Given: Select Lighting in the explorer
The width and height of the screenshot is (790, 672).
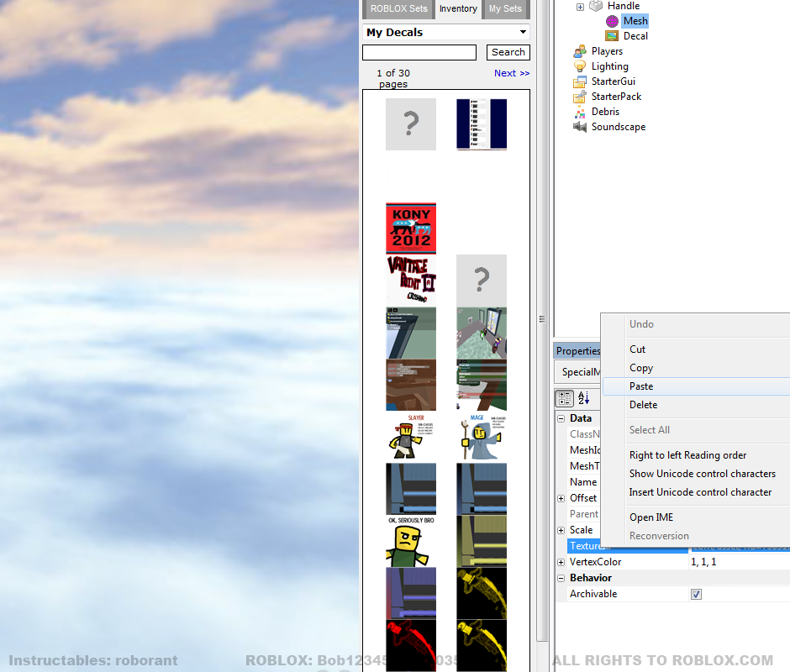Looking at the screenshot, I should coord(609,66).
